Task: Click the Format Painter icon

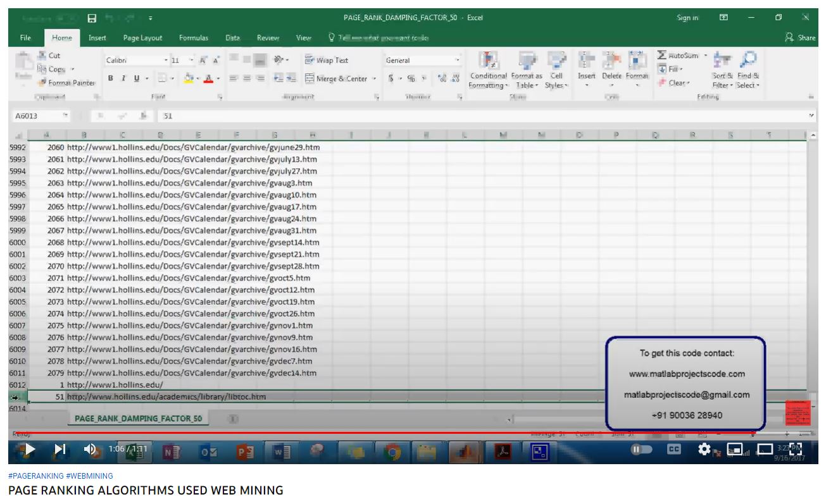Action: click(43, 83)
